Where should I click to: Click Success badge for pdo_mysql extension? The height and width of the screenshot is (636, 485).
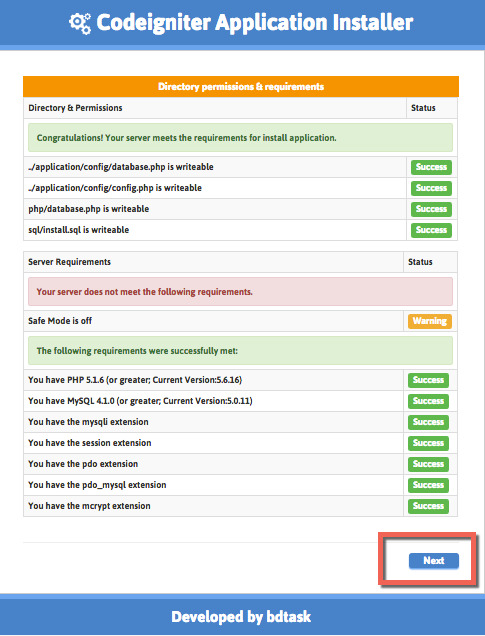click(428, 485)
